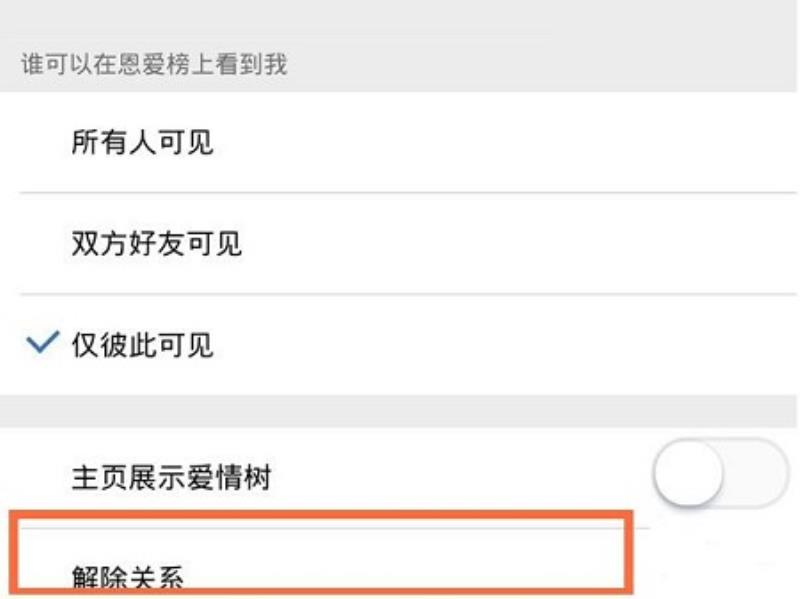Click the 双方好友可见 label text
Viewport: 800px width, 599px height.
tap(157, 243)
